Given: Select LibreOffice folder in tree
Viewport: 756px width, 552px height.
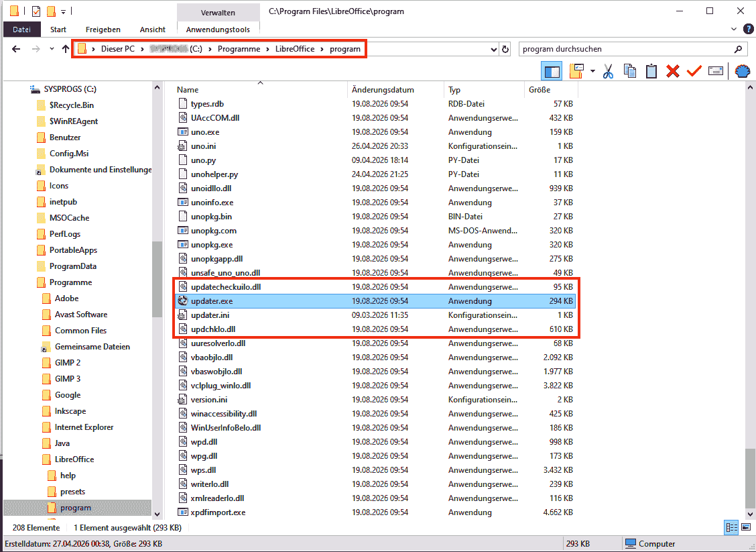Looking at the screenshot, I should click(74, 459).
